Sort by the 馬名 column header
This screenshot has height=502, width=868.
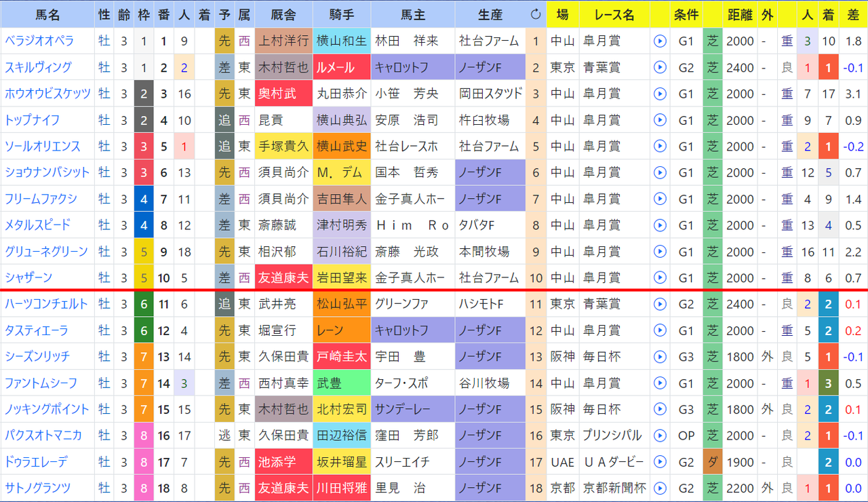47,14
